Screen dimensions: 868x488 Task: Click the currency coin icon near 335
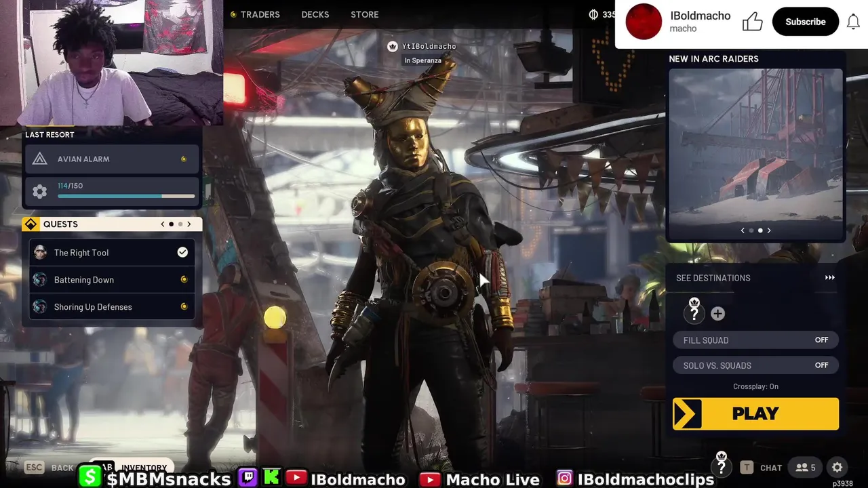(593, 14)
